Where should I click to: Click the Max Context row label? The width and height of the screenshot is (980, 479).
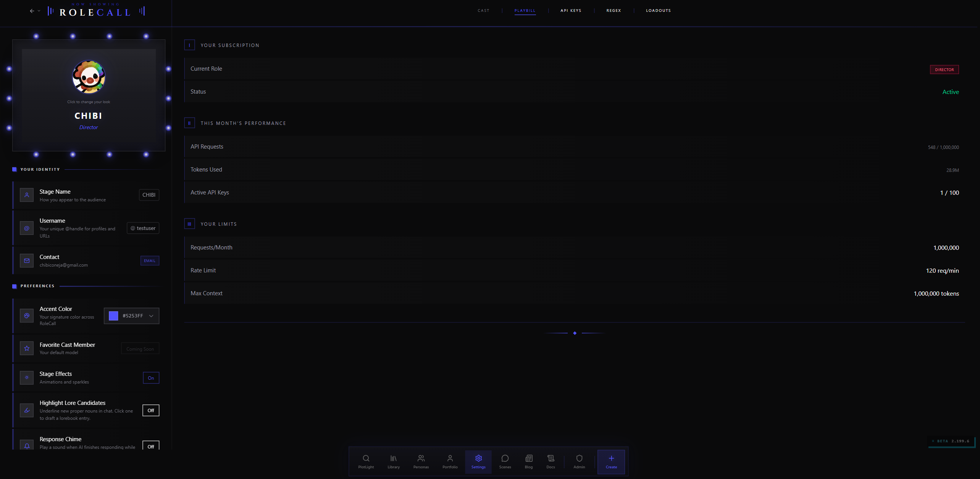[207, 293]
